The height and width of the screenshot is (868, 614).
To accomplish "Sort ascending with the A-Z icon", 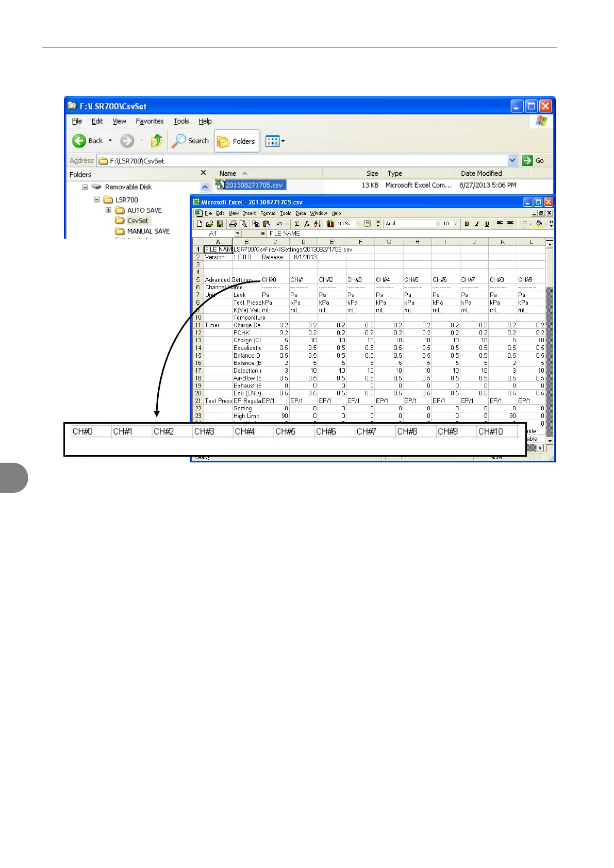I will (318, 224).
